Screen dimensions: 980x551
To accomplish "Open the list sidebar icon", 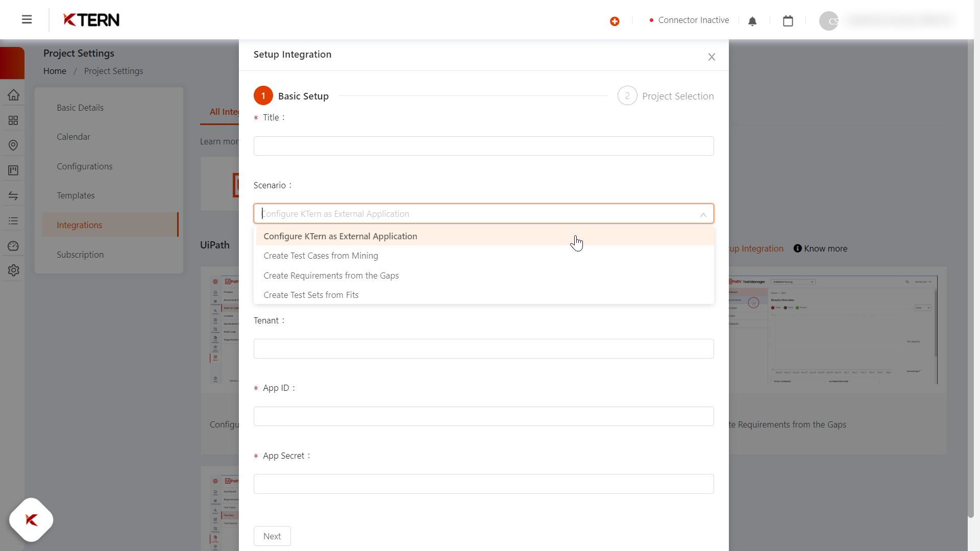I will (13, 220).
